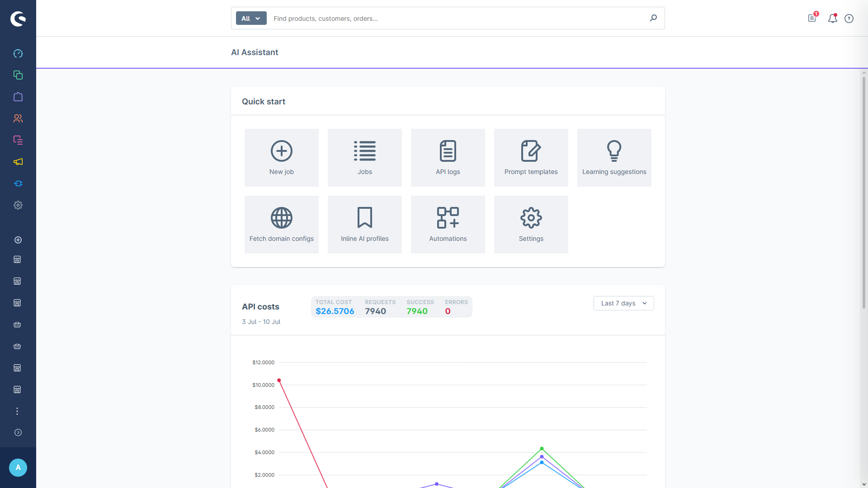This screenshot has width=868, height=488.
Task: Open the Learning suggestions lightbulb tile
Action: click(x=614, y=158)
